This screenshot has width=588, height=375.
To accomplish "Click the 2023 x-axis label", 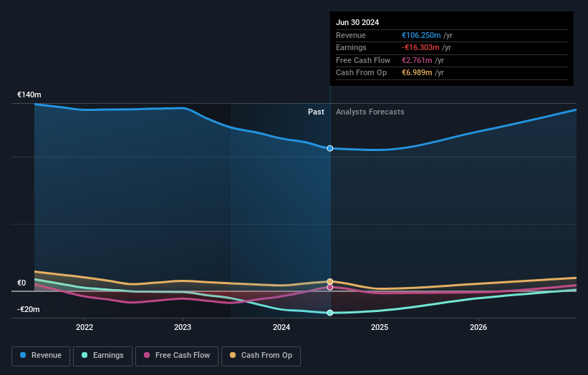I will (x=183, y=327).
